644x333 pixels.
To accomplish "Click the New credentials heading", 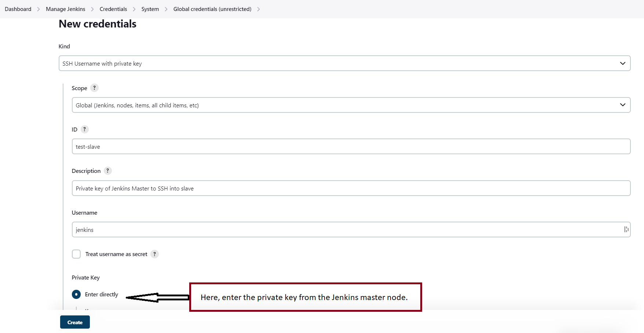I will tap(98, 24).
